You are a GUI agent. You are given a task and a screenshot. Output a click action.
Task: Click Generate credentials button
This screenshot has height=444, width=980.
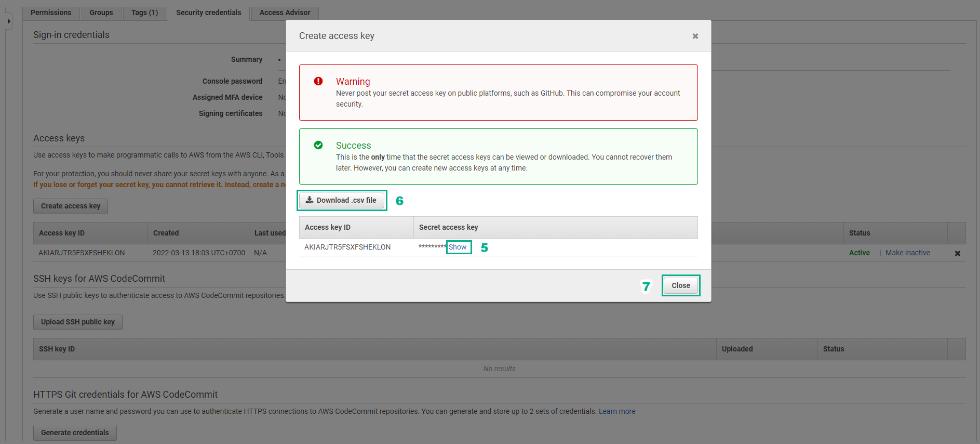point(75,433)
